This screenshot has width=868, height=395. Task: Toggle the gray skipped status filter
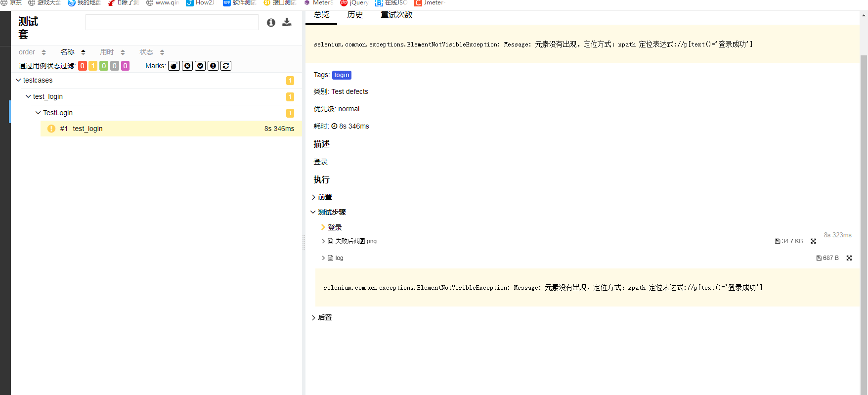115,66
